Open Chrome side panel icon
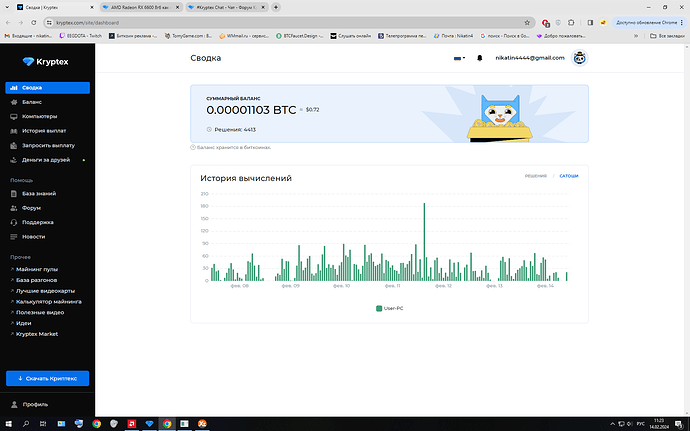Viewport: 690px width, 431px height. (x=590, y=22)
